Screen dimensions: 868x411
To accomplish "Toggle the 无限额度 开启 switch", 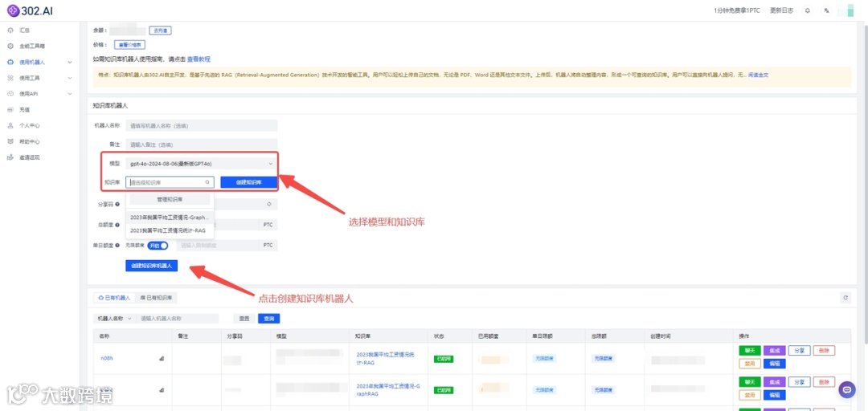I will (x=158, y=245).
